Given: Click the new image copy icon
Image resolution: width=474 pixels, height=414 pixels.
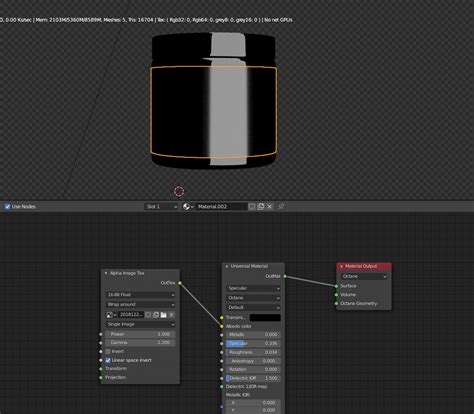Looking at the screenshot, I should tap(156, 315).
